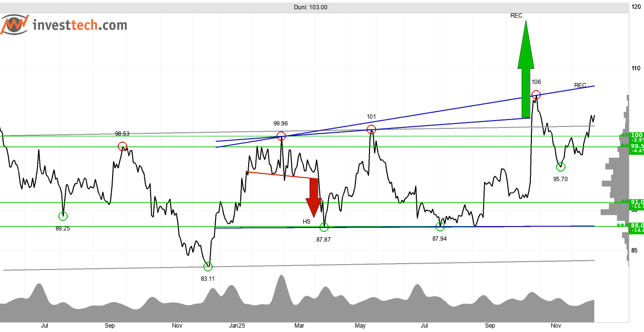Image resolution: width=644 pixels, height=332 pixels.
Task: Select the red circle at peak 101
Action: pyautogui.click(x=371, y=129)
